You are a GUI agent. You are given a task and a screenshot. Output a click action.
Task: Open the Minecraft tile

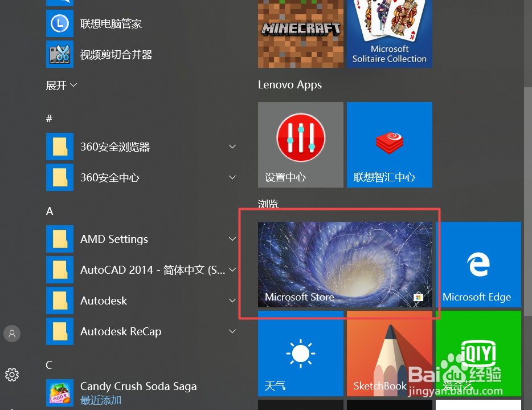(x=301, y=34)
